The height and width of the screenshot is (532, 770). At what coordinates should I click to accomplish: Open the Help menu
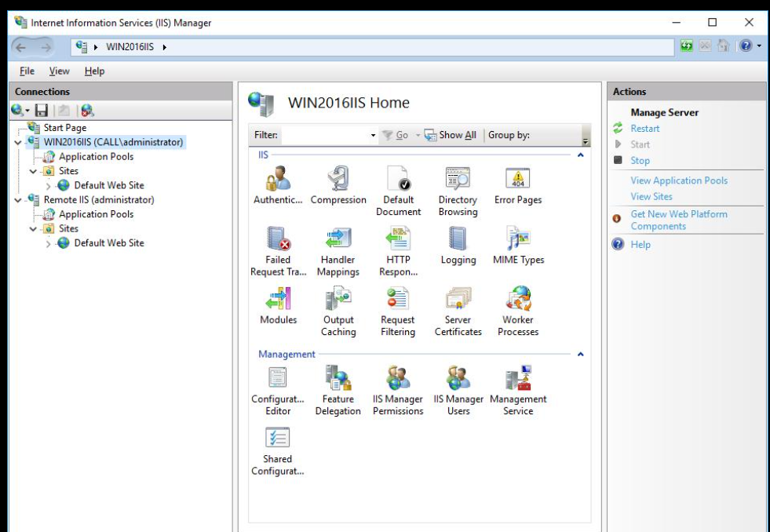pyautogui.click(x=94, y=71)
